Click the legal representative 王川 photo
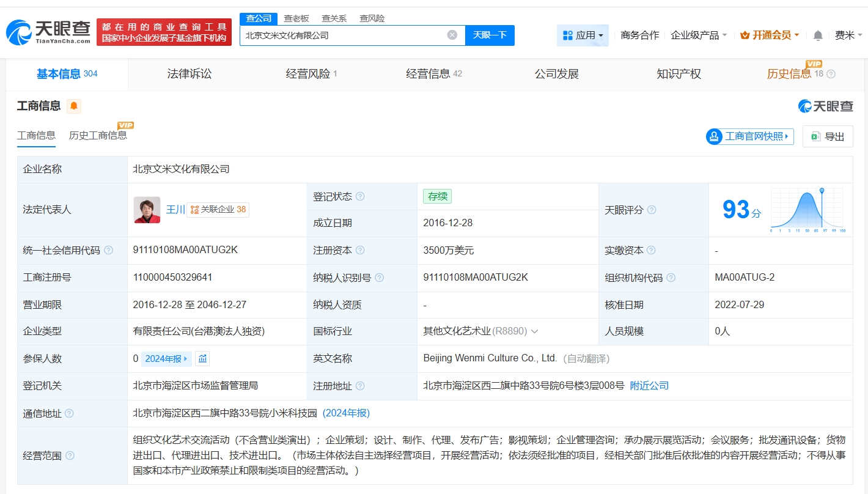868x494 pixels. (147, 210)
